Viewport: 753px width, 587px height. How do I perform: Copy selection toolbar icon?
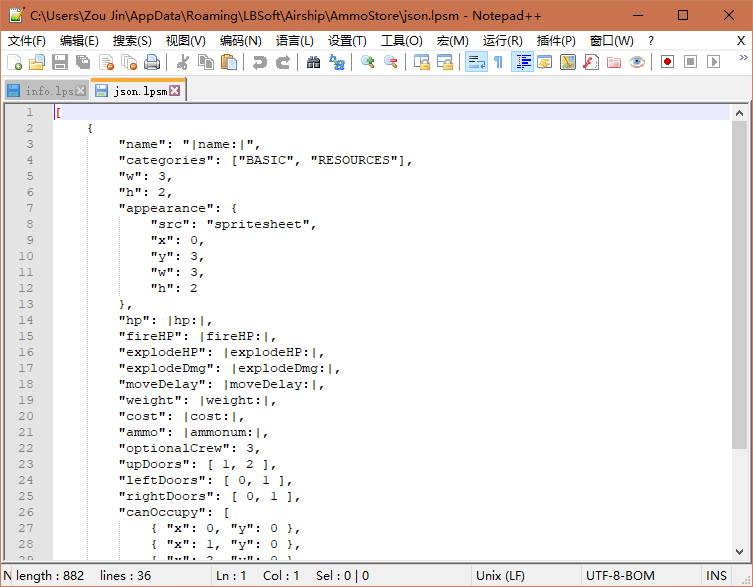pos(206,62)
